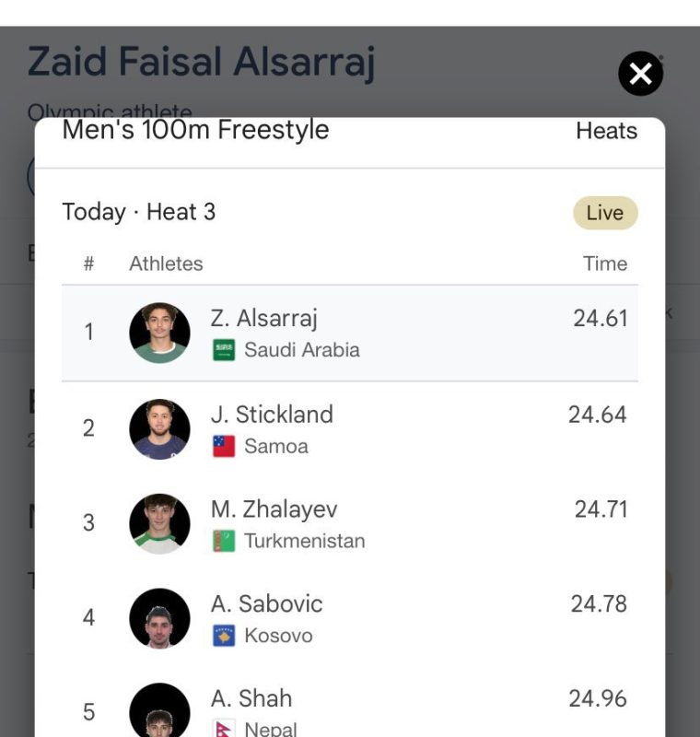Tap the Live status badge
Viewport: 700px width, 737px height.
605,213
